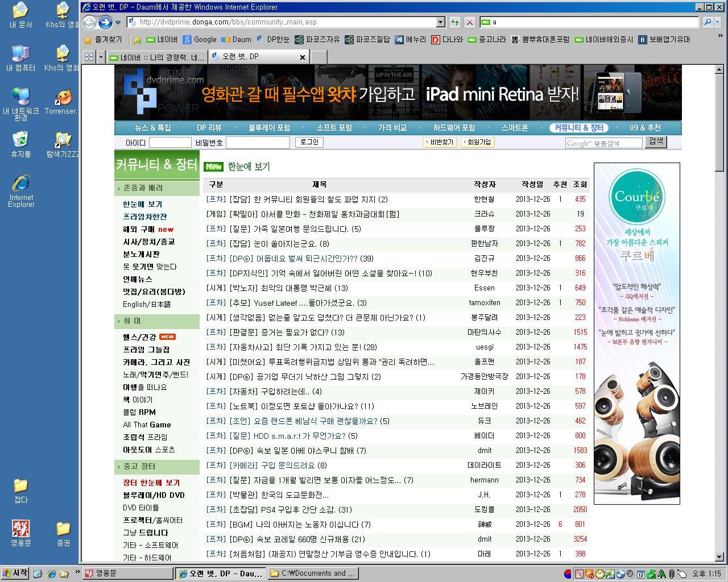The image size is (728, 582).
Task: Open the 뉴스 & 특집 navigation menu
Action: 152,128
